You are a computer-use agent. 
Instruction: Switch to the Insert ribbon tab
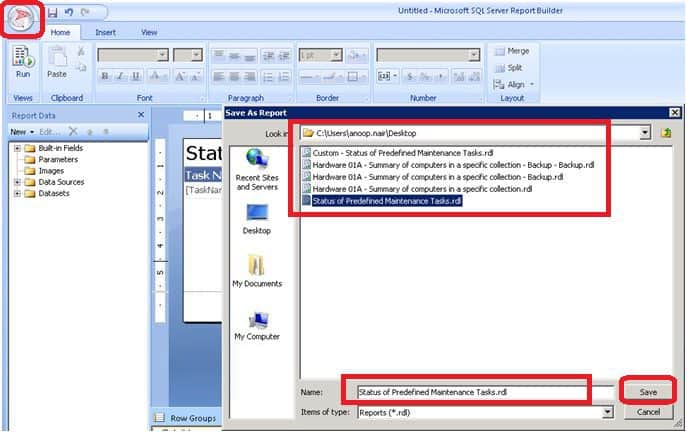pyautogui.click(x=105, y=32)
